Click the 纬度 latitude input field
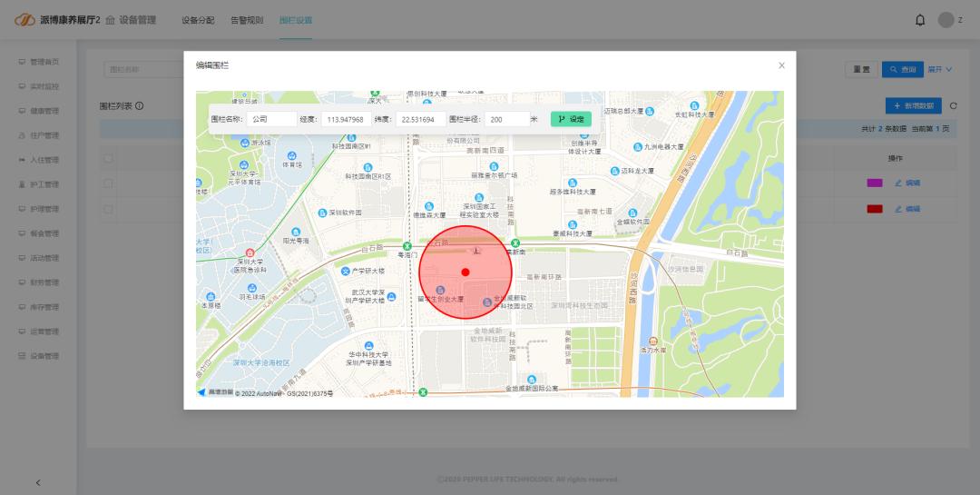This screenshot has width=980, height=495. click(421, 119)
